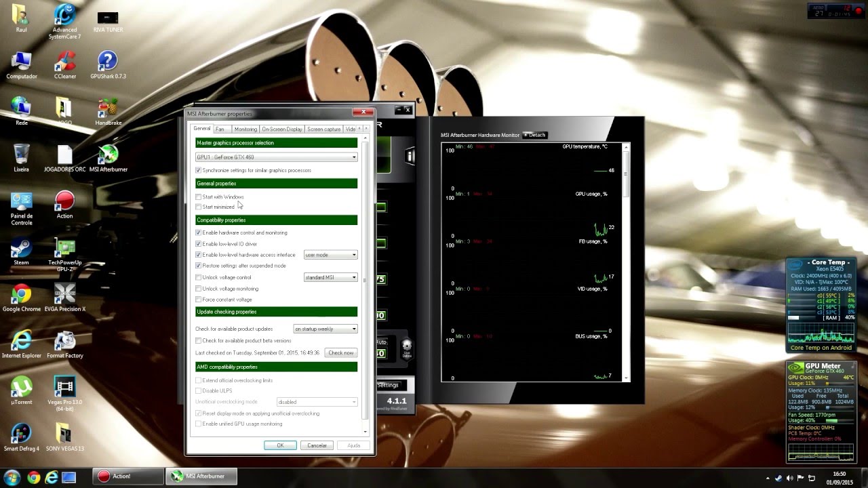Click the Afterburner info 'i' icon

[410, 156]
